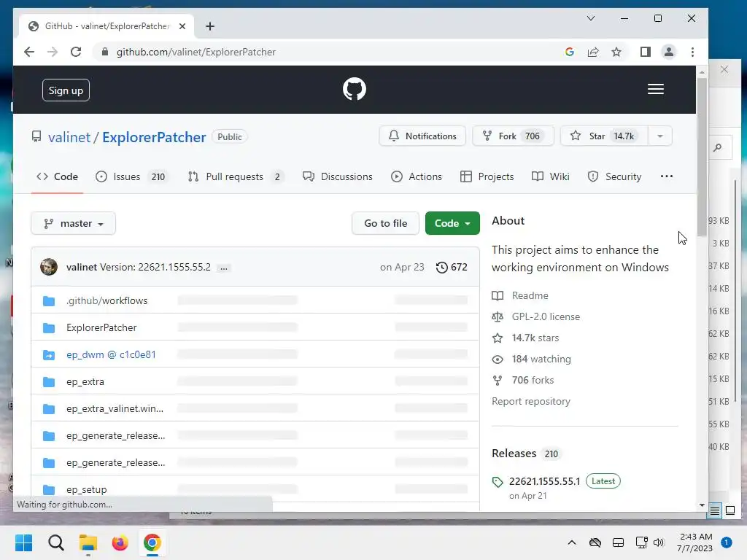This screenshot has height=560, width=747.
Task: Fork the repository button
Action: (x=513, y=136)
